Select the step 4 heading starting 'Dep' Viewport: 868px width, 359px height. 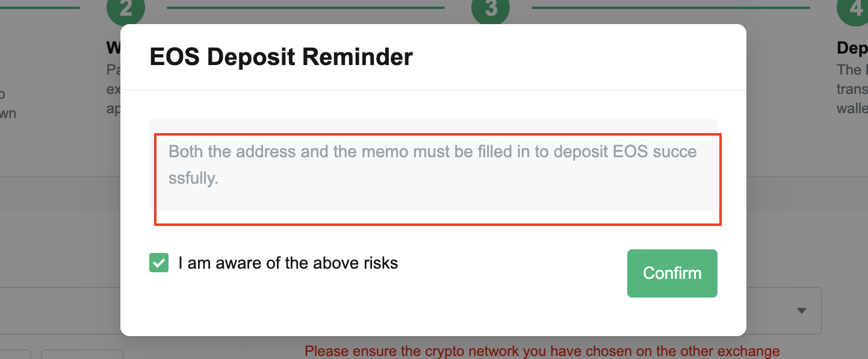(852, 48)
